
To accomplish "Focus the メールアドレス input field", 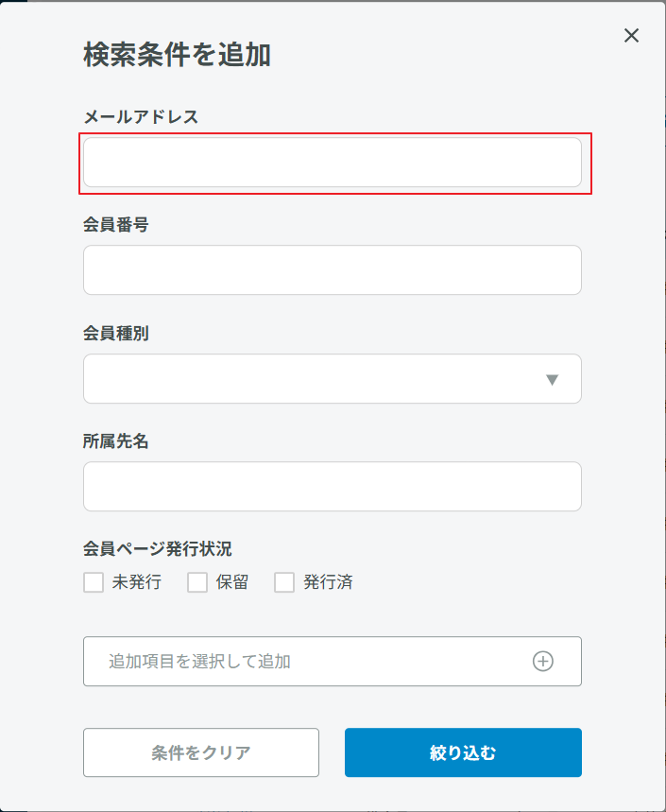I will point(333,162).
